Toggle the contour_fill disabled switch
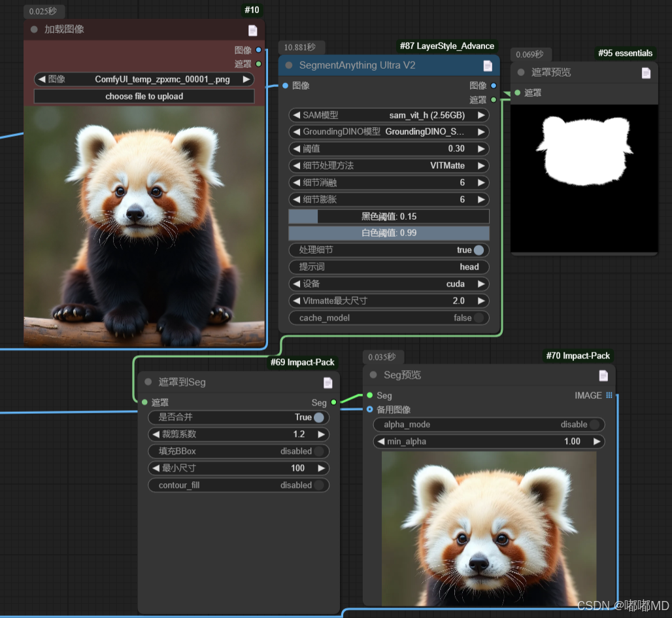 [319, 485]
